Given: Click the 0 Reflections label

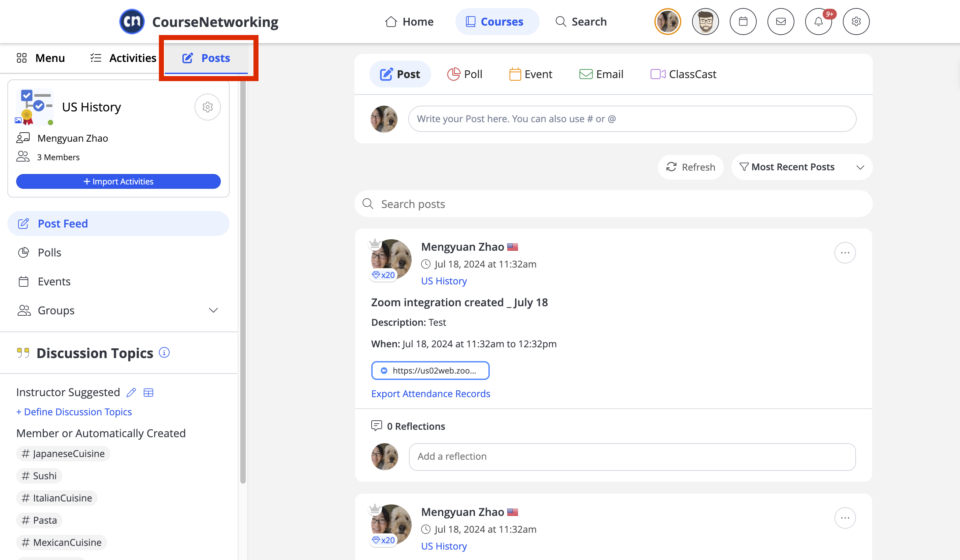Looking at the screenshot, I should pos(416,426).
